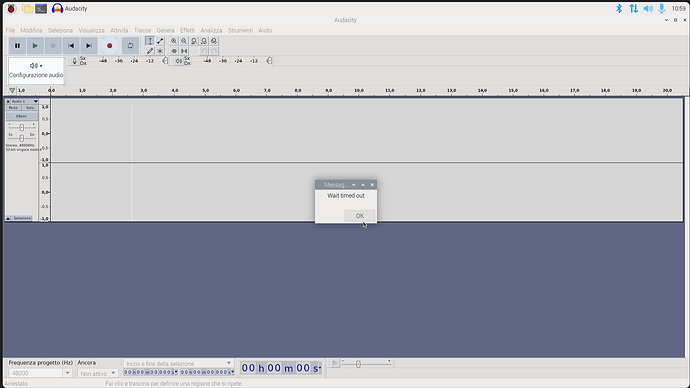This screenshot has width=690, height=388.
Task: Click the track Seleziona button
Action: (22, 218)
